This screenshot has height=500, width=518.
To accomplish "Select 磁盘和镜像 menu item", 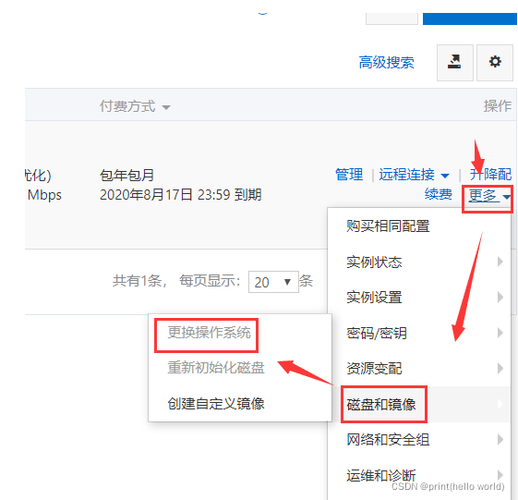I will 419,404.
